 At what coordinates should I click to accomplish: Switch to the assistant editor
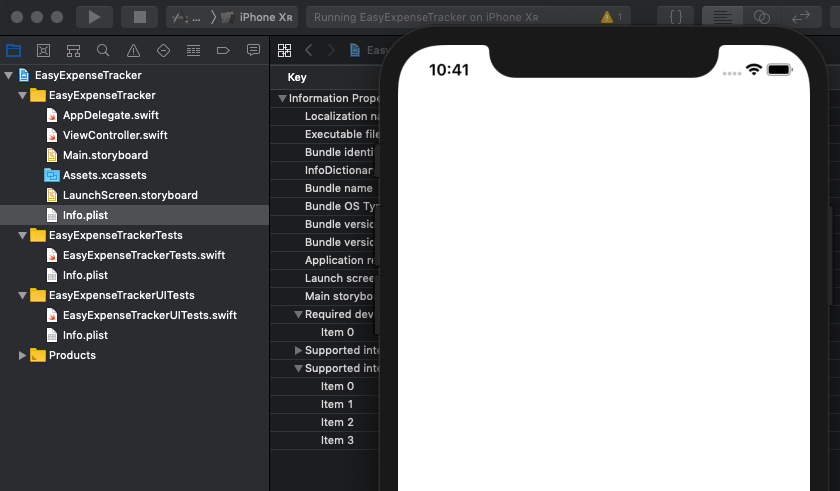tap(762, 17)
